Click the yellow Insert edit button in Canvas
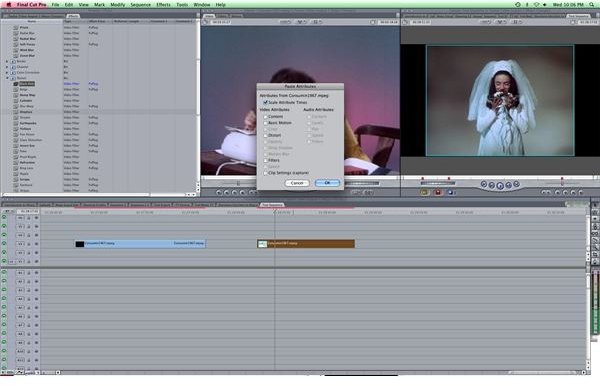600x386 pixels. point(424,192)
